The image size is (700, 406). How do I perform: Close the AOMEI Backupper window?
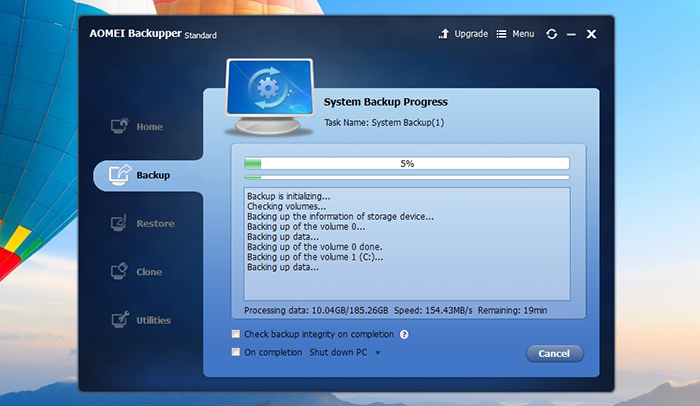(591, 34)
